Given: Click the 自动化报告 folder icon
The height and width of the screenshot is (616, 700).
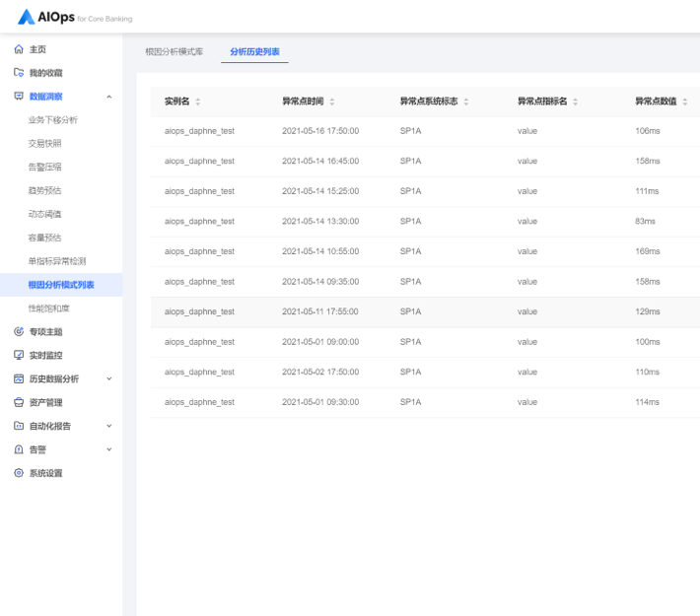Looking at the screenshot, I should [19, 426].
